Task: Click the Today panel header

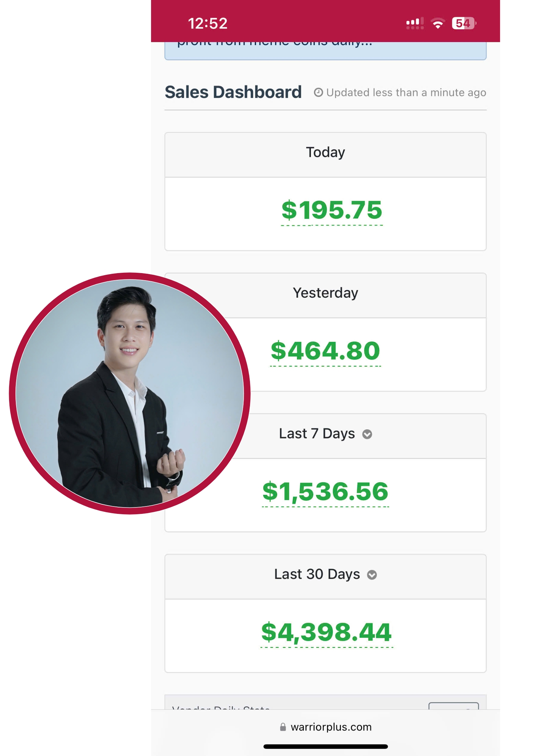Action: point(325,153)
